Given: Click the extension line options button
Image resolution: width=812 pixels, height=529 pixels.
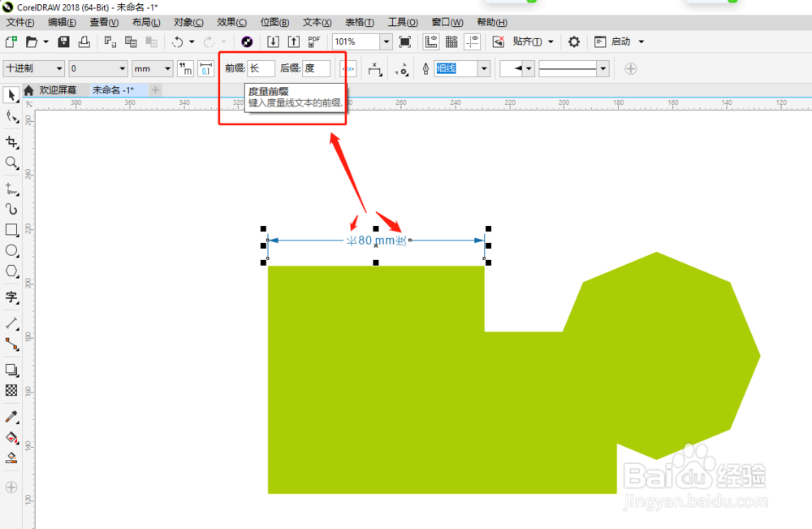Looking at the screenshot, I should [401, 69].
